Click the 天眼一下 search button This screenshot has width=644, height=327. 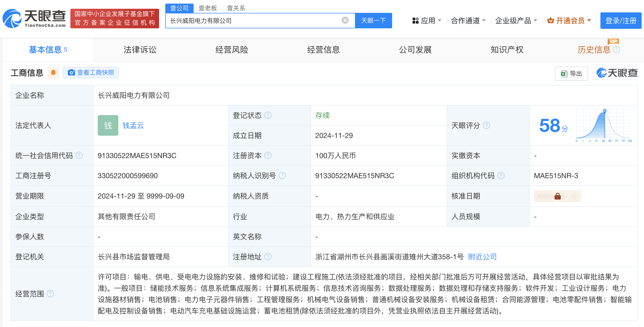(x=373, y=20)
